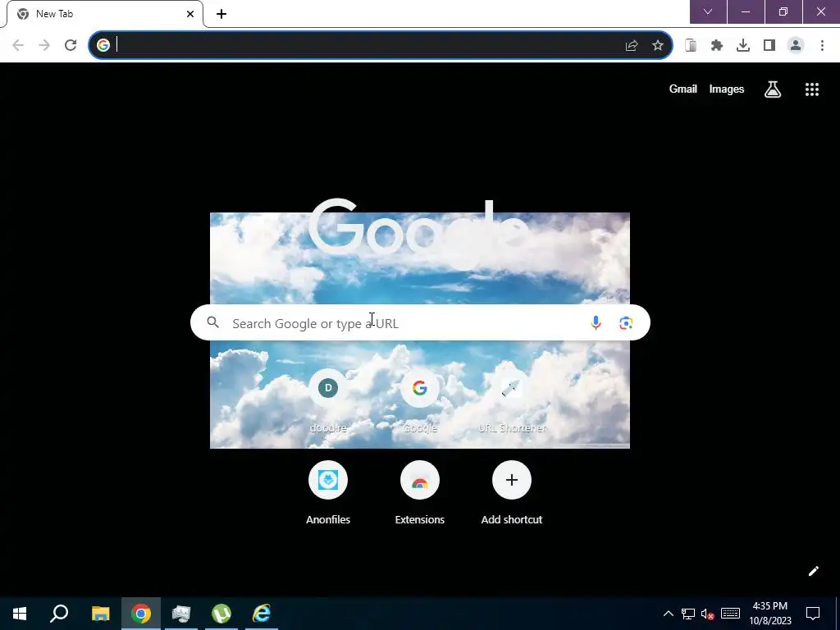
Task: Open the touch keyboard tray icon
Action: tap(730, 614)
